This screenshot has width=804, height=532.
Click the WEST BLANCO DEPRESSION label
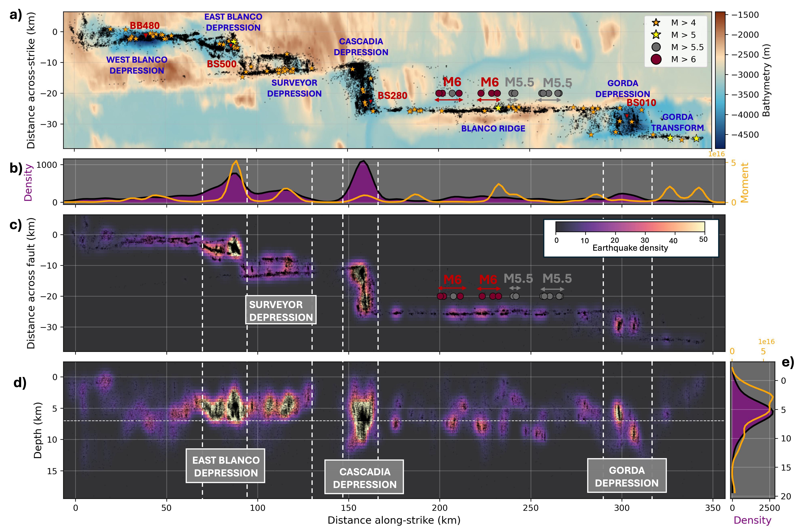(x=137, y=65)
